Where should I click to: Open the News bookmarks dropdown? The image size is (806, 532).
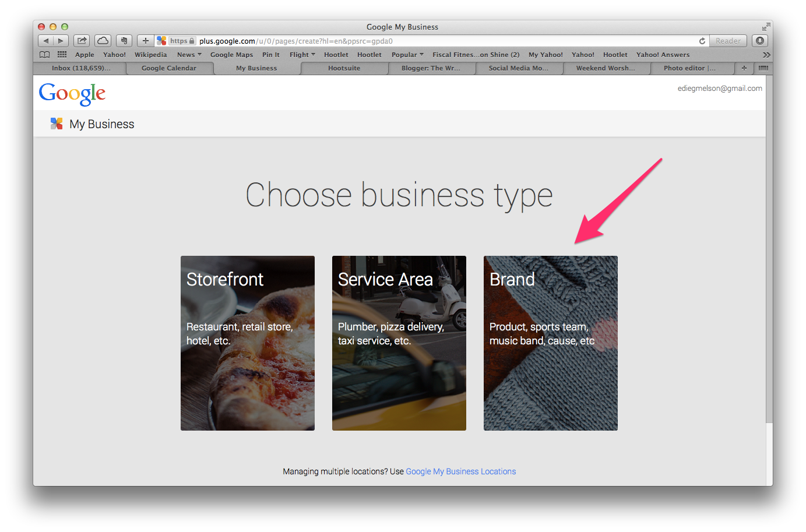coord(189,55)
